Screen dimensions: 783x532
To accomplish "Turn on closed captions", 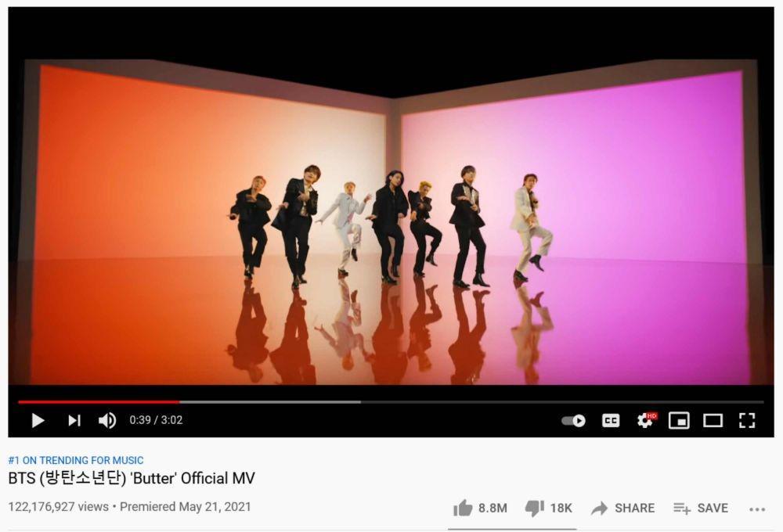I will (611, 421).
